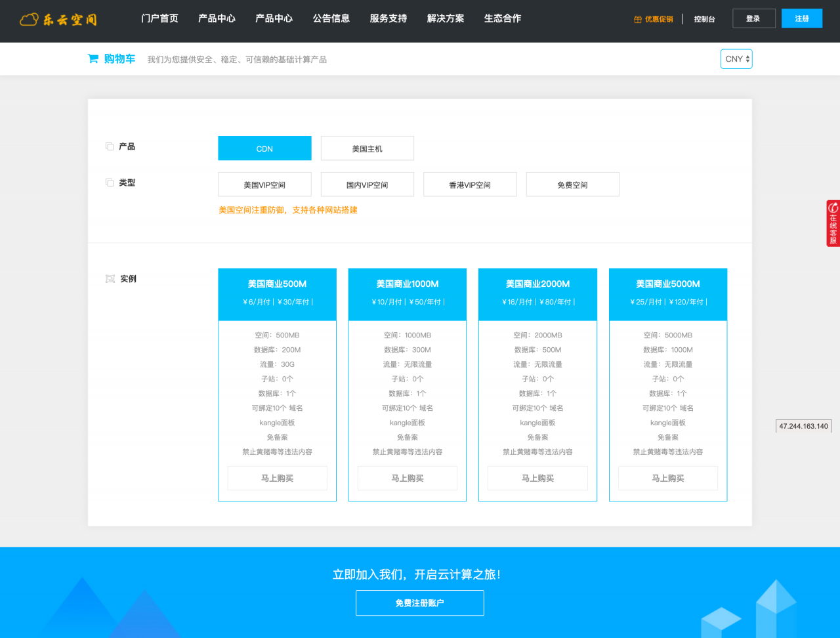Choose the 免费空间 type option
The height and width of the screenshot is (638, 840).
[572, 184]
